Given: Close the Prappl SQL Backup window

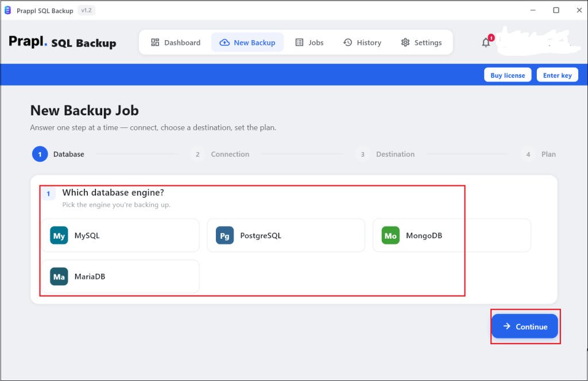Looking at the screenshot, I should [x=579, y=10].
